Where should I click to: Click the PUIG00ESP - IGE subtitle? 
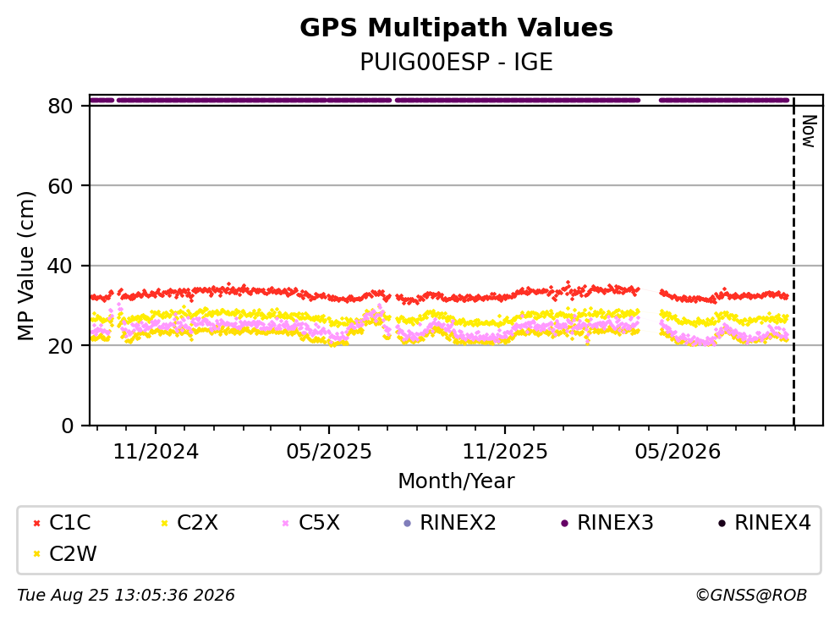pos(456,62)
